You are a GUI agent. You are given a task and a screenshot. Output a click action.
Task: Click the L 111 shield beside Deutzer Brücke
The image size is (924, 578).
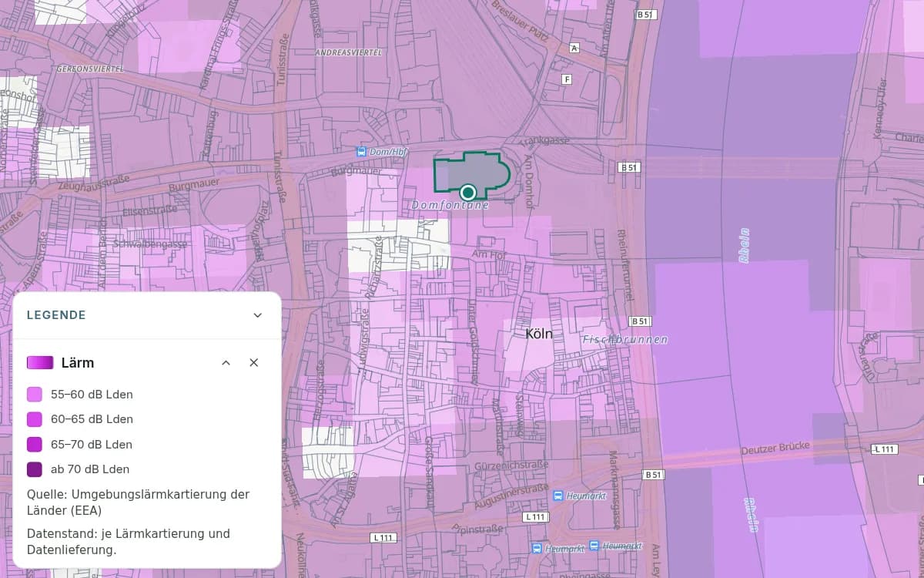point(884,449)
